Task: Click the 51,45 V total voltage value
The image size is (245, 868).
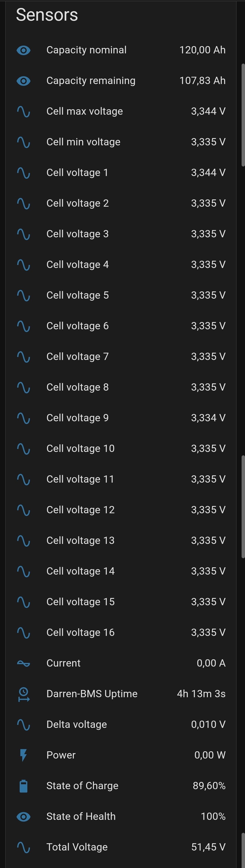Action: 208,847
